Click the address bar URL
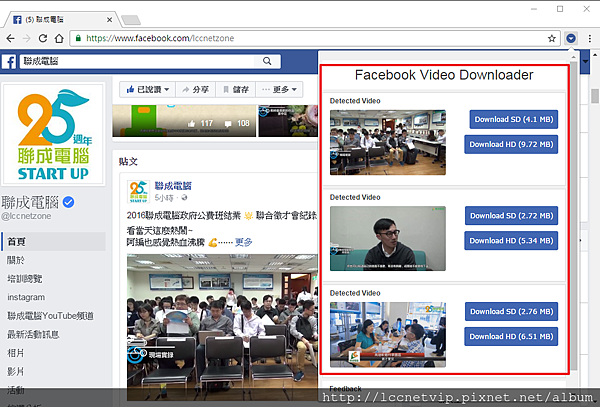The width and height of the screenshot is (600, 407). pos(160,38)
